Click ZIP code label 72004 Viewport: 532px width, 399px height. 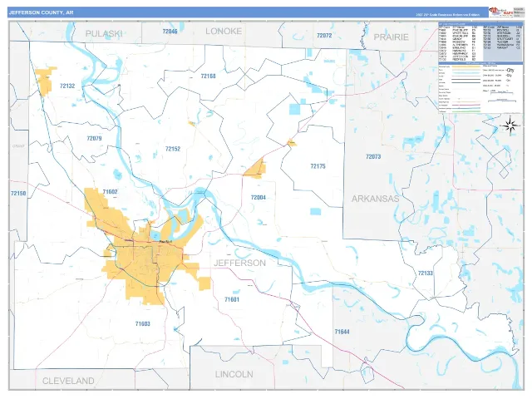coord(259,197)
